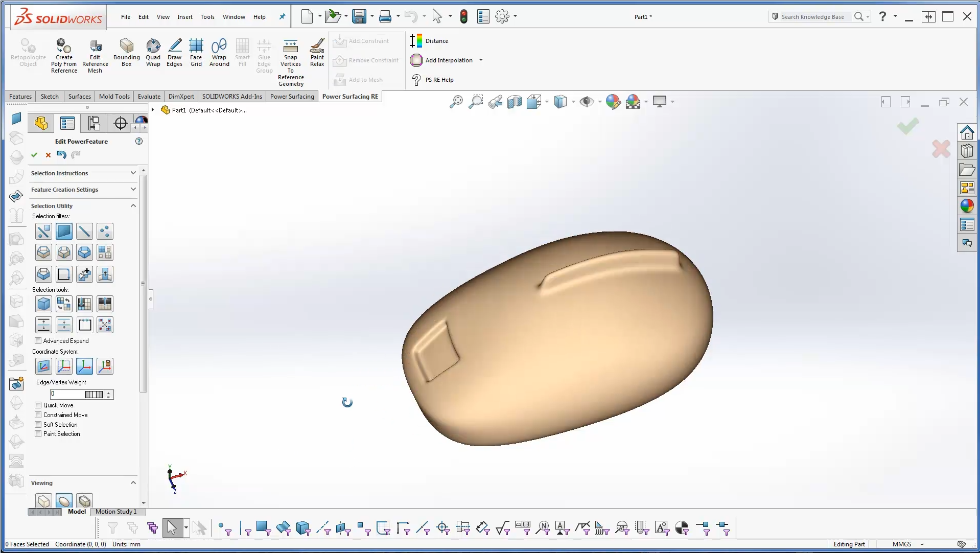The height and width of the screenshot is (553, 980).
Task: Click the Rebuild traffic light icon
Action: tap(463, 16)
